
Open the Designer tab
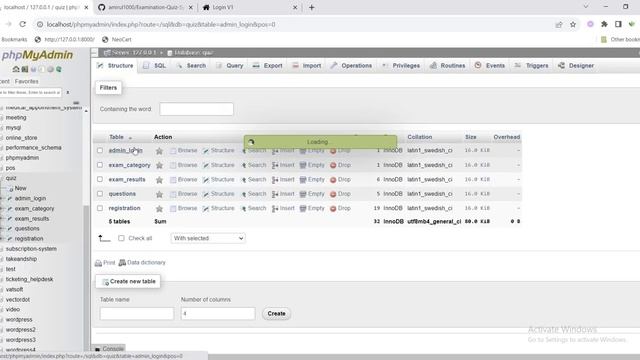576,65
